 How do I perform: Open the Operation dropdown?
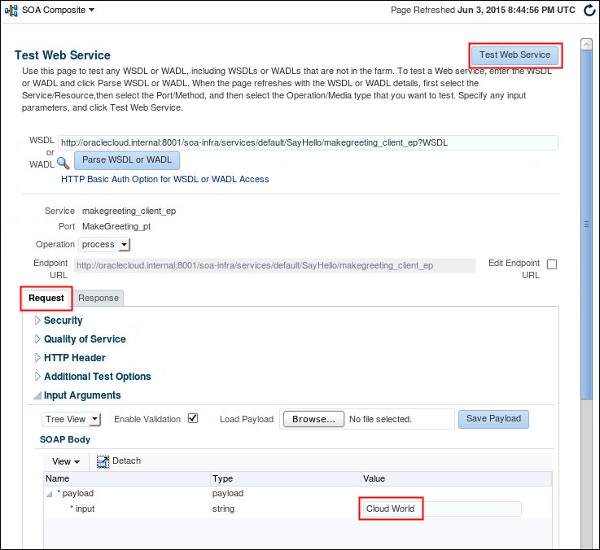pyautogui.click(x=105, y=244)
